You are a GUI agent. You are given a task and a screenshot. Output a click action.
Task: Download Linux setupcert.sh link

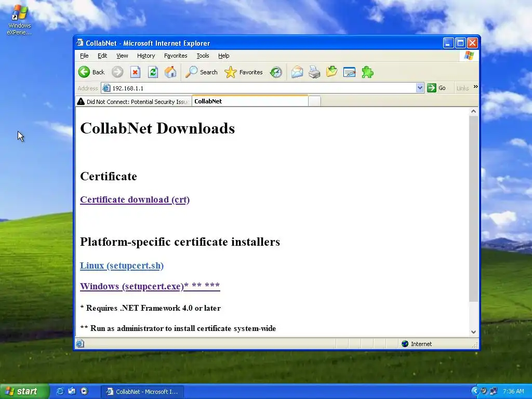[x=122, y=265]
